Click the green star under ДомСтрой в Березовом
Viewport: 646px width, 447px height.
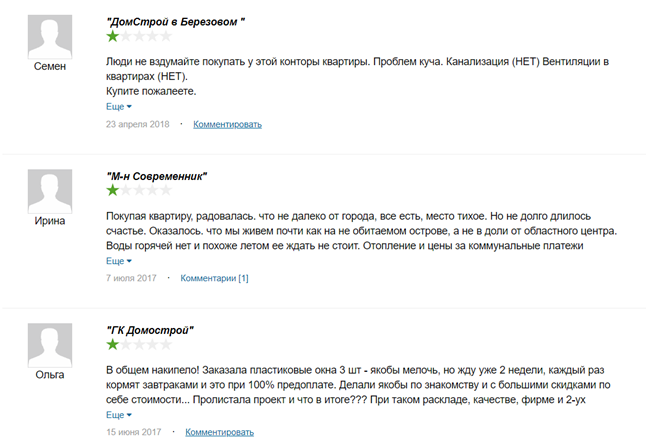pyautogui.click(x=112, y=36)
